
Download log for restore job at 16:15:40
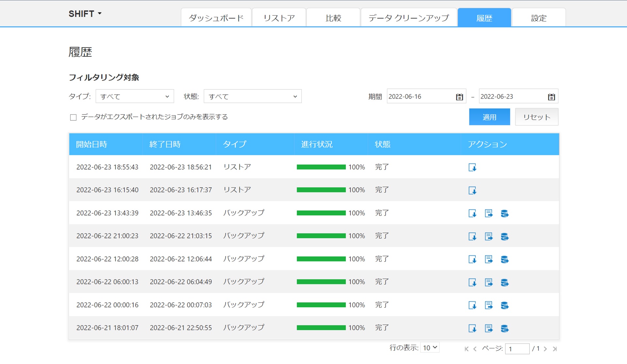472,190
